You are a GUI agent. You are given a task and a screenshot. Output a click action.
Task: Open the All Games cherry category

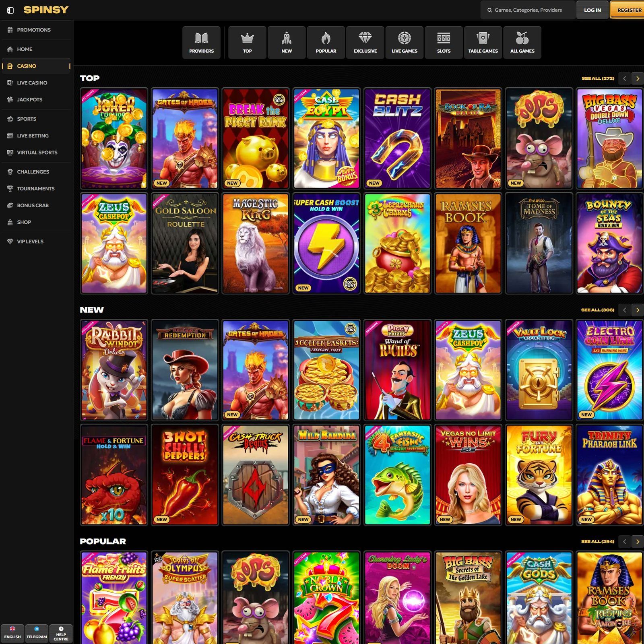tap(522, 43)
